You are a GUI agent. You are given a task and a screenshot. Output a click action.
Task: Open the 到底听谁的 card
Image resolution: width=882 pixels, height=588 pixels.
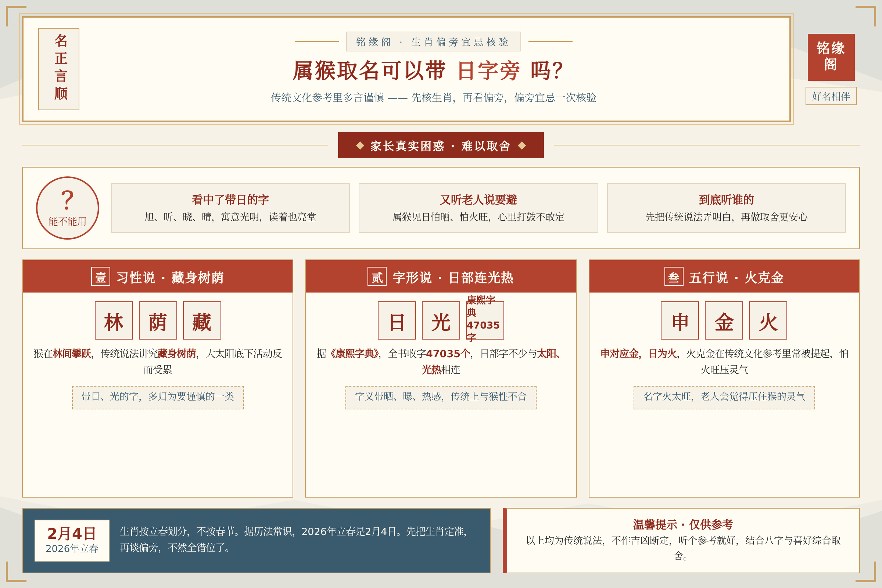(727, 208)
